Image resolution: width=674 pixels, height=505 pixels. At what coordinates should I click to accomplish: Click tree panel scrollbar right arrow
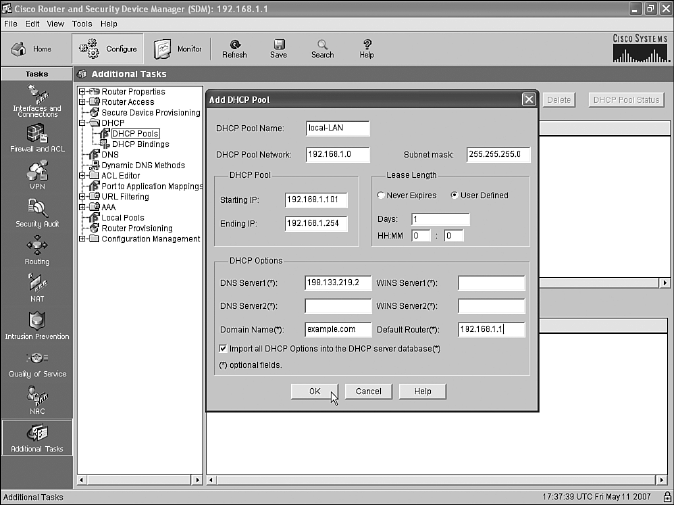(197, 480)
